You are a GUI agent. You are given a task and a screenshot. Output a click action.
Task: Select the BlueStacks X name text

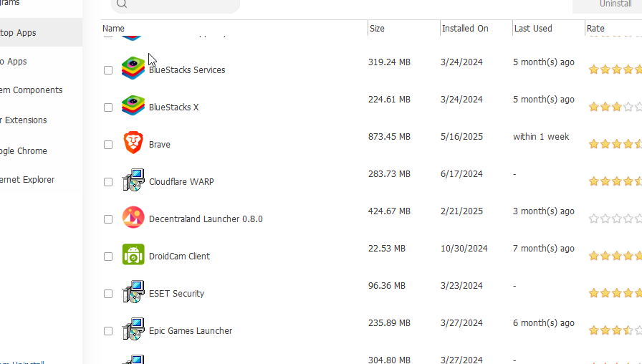173,107
